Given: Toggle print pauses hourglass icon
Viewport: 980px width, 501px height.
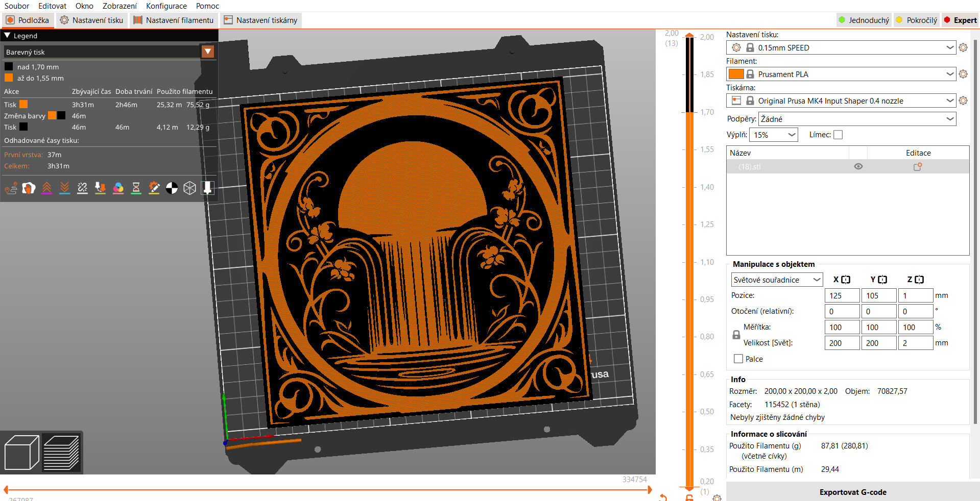Looking at the screenshot, I should tap(136, 188).
